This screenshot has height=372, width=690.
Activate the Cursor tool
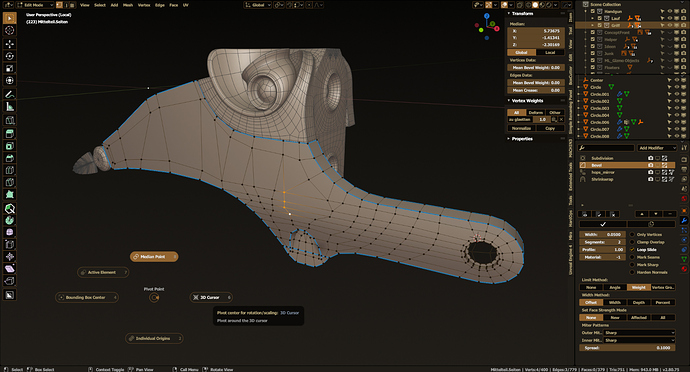[10, 30]
